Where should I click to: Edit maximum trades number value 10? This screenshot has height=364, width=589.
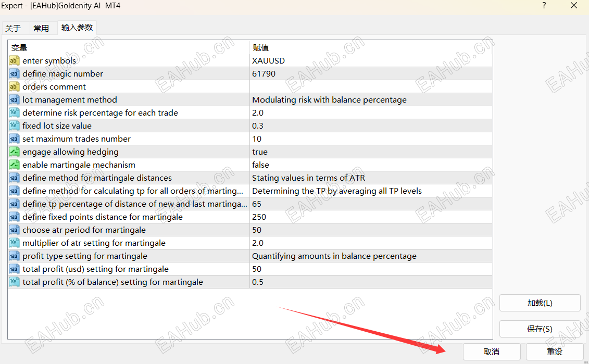[x=371, y=139]
